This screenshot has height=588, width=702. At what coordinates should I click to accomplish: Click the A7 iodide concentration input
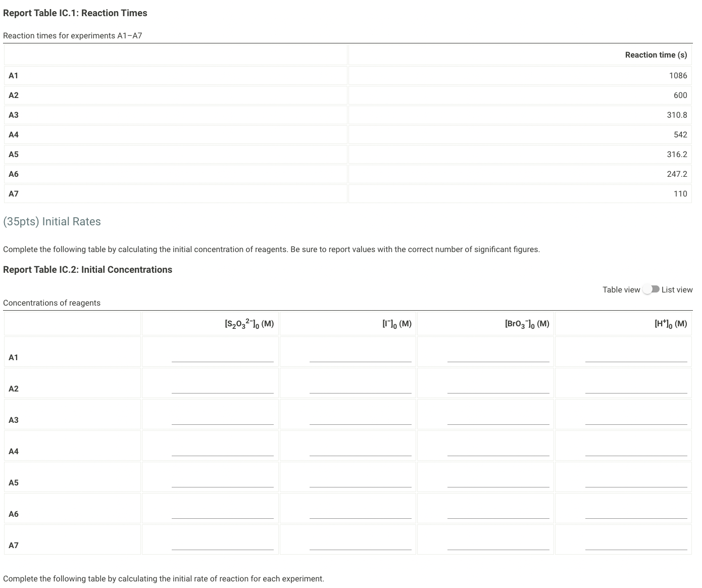361,544
